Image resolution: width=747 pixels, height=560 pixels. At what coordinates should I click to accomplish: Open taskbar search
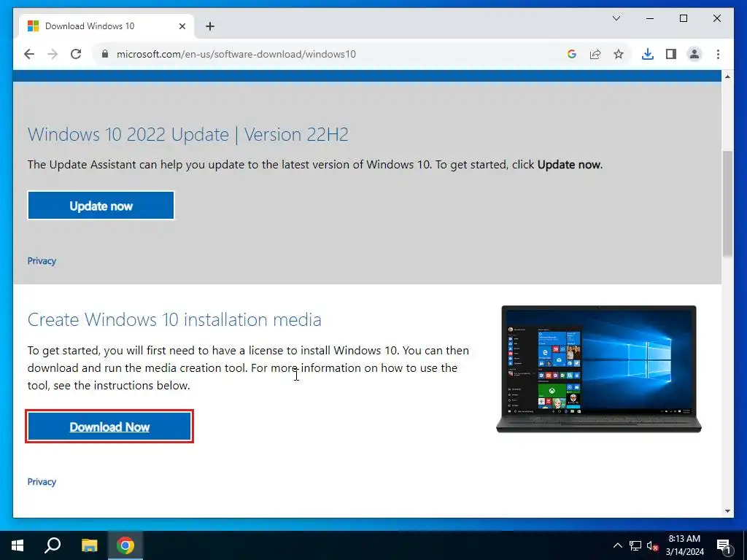[x=53, y=545]
